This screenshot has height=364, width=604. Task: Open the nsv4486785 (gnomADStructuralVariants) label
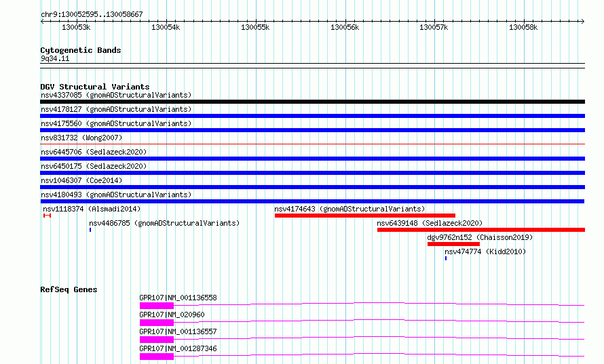point(164,223)
